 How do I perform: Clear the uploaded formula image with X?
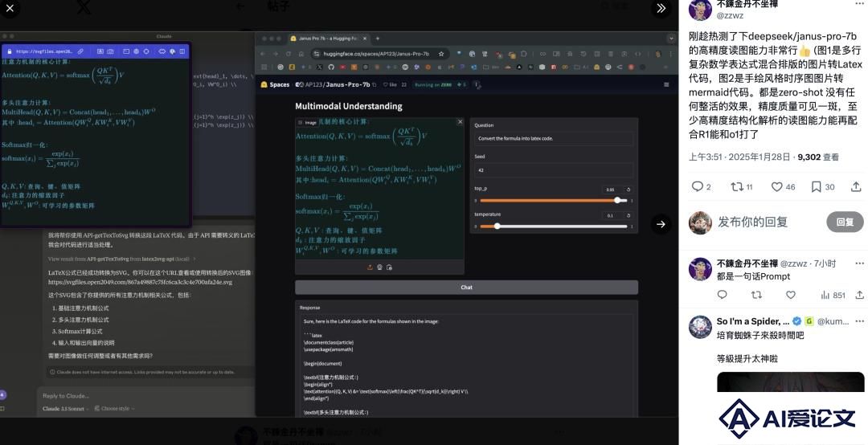pos(460,122)
